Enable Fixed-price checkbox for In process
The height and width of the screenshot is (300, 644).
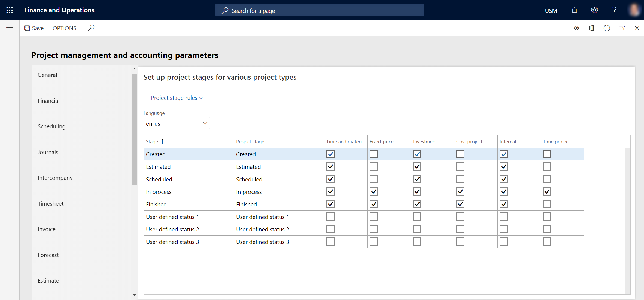coord(373,191)
